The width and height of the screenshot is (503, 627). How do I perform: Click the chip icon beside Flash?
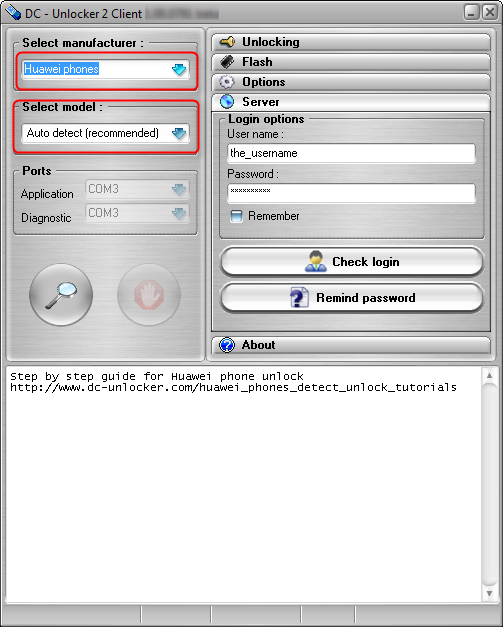pyautogui.click(x=227, y=62)
